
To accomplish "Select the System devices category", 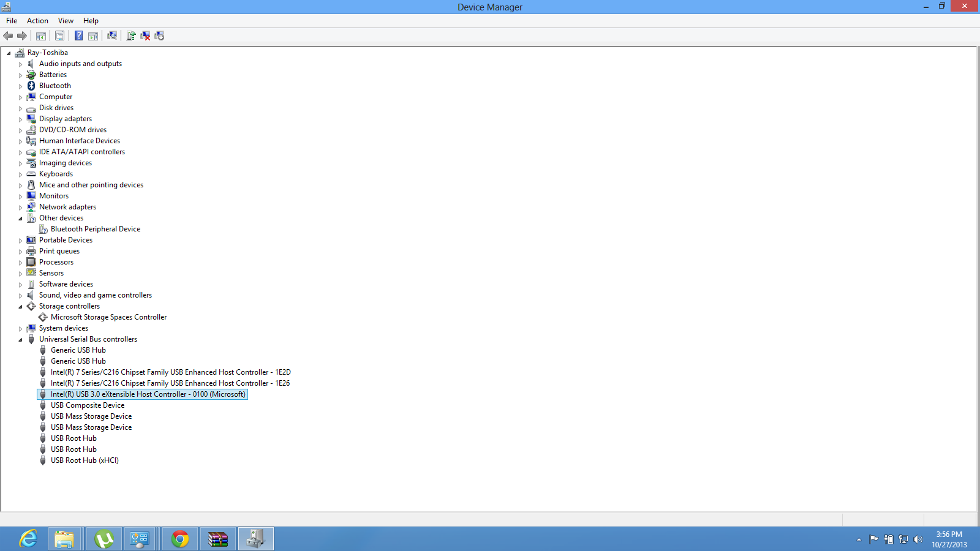I will (64, 328).
